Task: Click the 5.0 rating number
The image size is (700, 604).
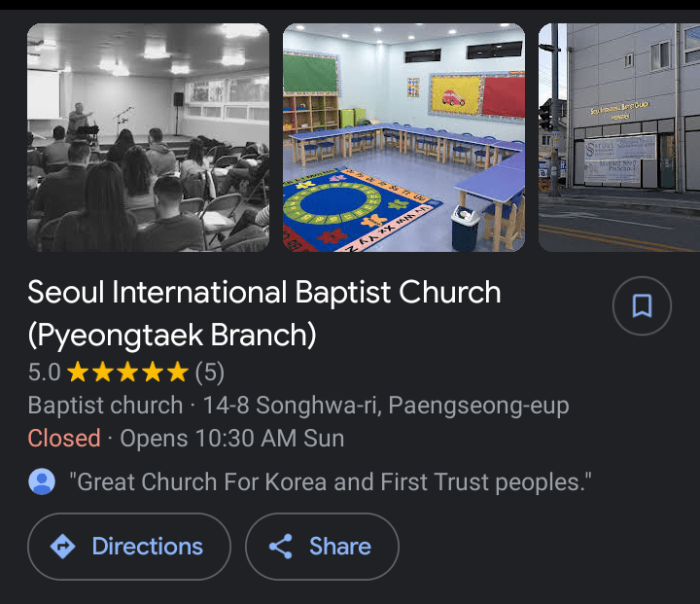Action: coord(44,372)
